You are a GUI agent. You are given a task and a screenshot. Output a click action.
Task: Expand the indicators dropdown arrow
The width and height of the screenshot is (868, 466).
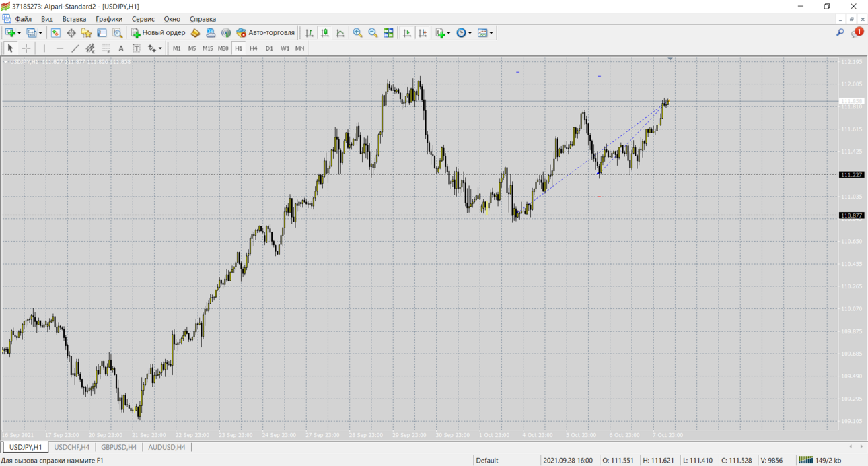tap(449, 33)
